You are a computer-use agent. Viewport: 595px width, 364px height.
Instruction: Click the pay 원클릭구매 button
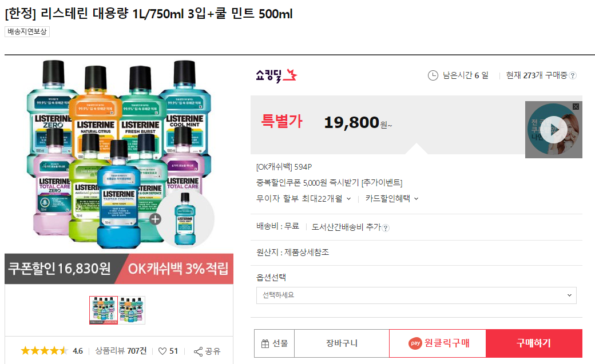click(x=438, y=343)
